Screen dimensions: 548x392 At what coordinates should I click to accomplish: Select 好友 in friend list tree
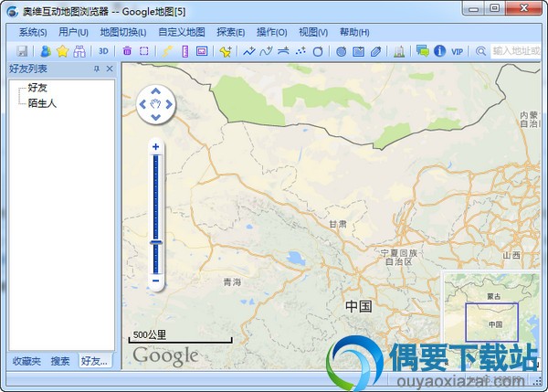[x=37, y=88]
